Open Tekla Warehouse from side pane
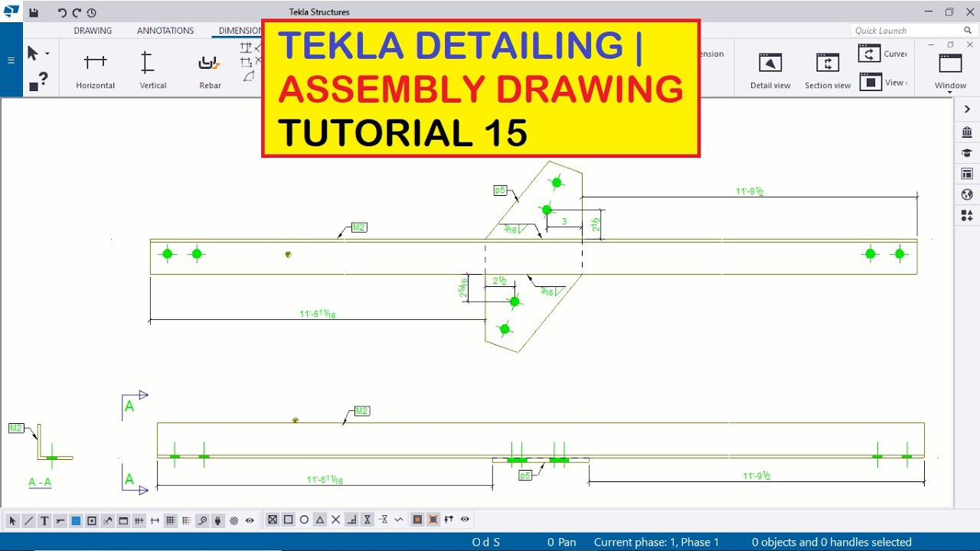Viewport: 980px width, 551px height. click(x=967, y=132)
